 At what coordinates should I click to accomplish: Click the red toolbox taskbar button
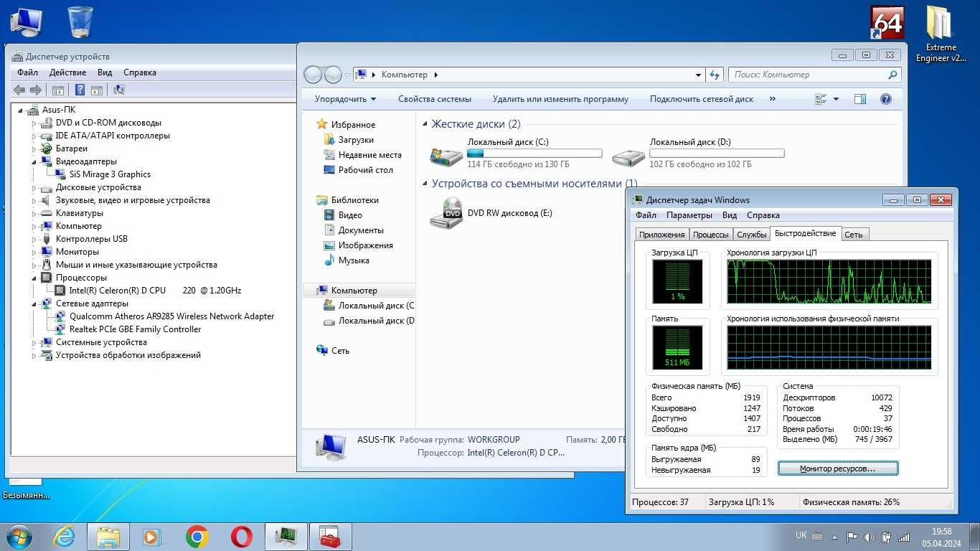[x=331, y=537]
